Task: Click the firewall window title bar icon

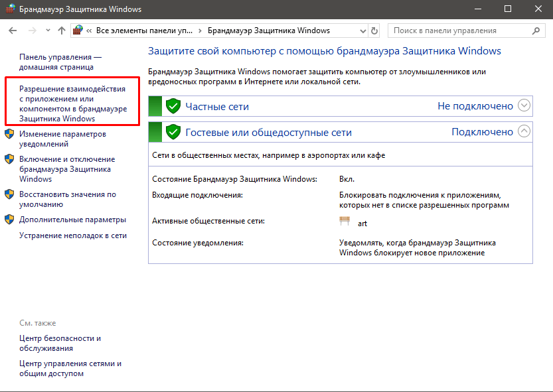Action: coord(11,9)
